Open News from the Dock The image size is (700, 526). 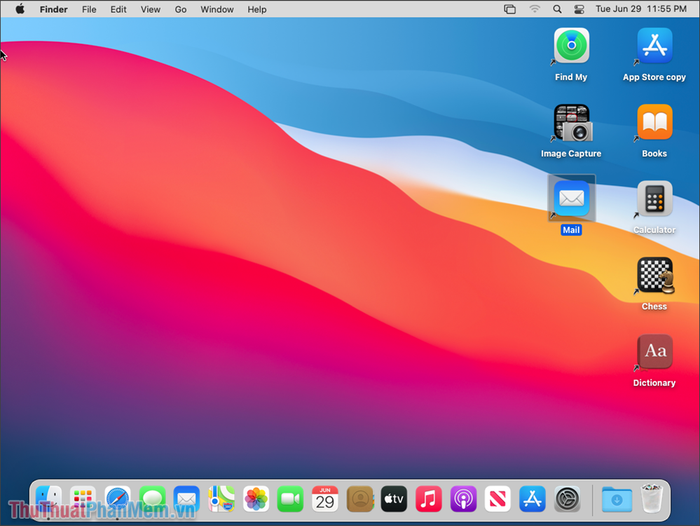pyautogui.click(x=498, y=499)
